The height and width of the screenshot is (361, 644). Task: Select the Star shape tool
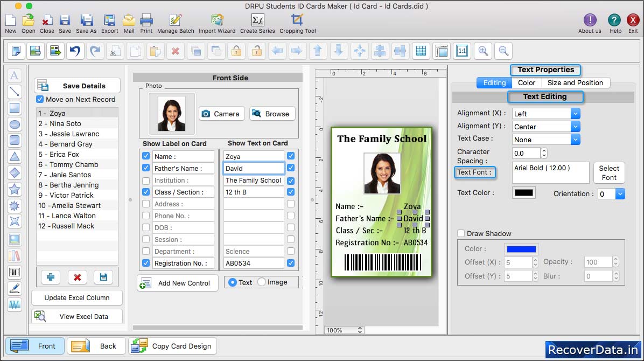click(x=15, y=190)
